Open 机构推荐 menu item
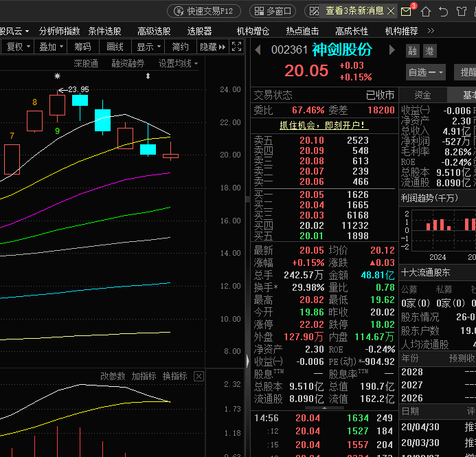Screen dimensions: 476x457 402,31
